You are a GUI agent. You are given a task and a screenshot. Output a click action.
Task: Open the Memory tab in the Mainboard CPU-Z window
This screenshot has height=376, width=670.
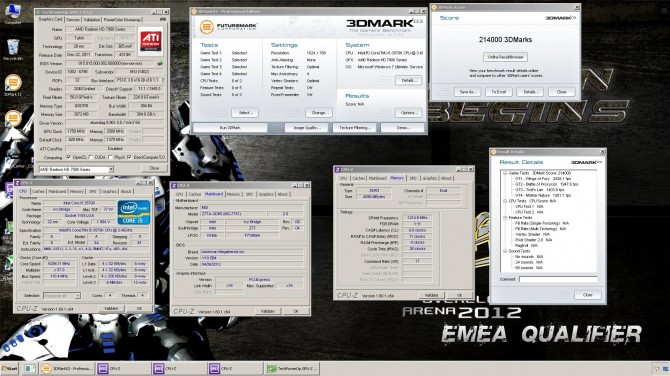(233, 194)
